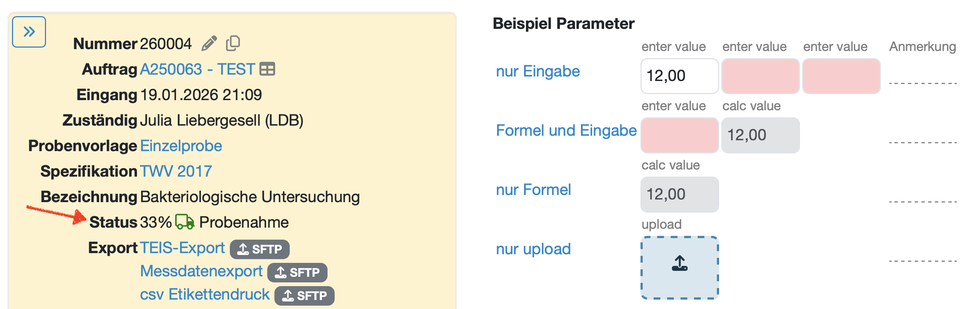Screen dimensions: 980x309
Task: Click the SFTP badge for csv Etikettendruck
Action: (x=304, y=295)
